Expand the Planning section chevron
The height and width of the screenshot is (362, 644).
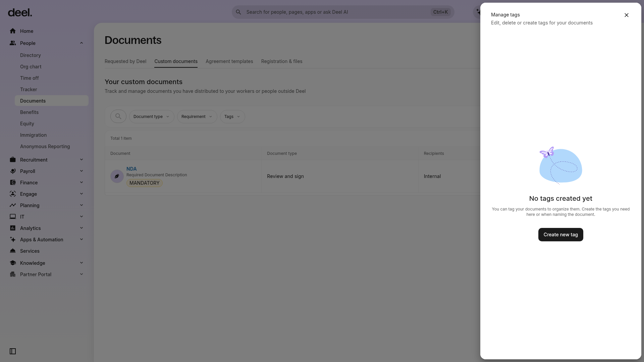[x=82, y=205]
